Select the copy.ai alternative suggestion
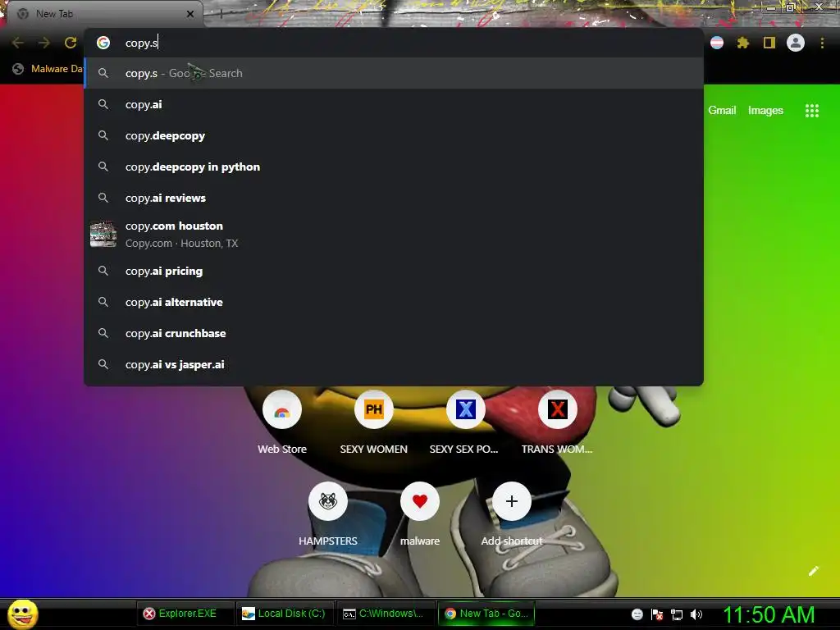 point(394,302)
